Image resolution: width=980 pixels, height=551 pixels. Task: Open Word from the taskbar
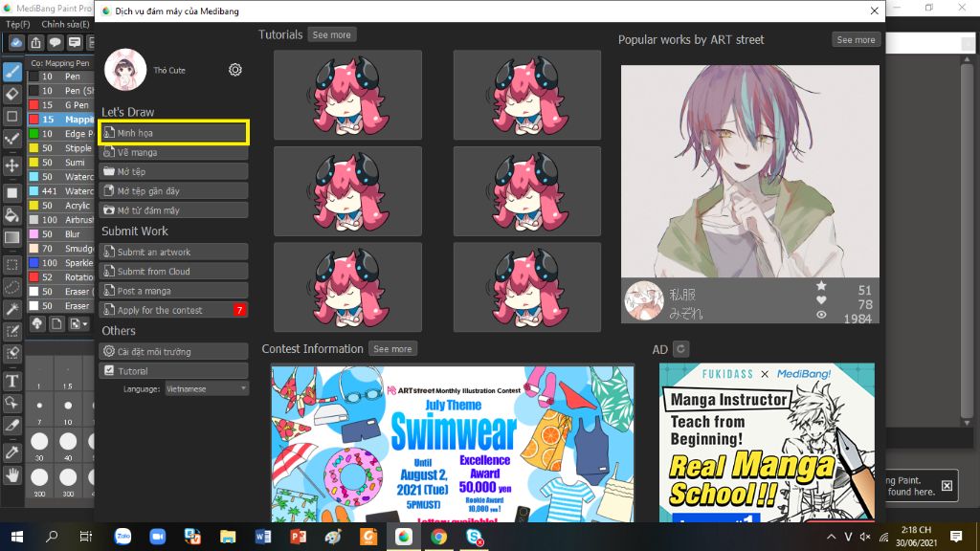(x=263, y=537)
